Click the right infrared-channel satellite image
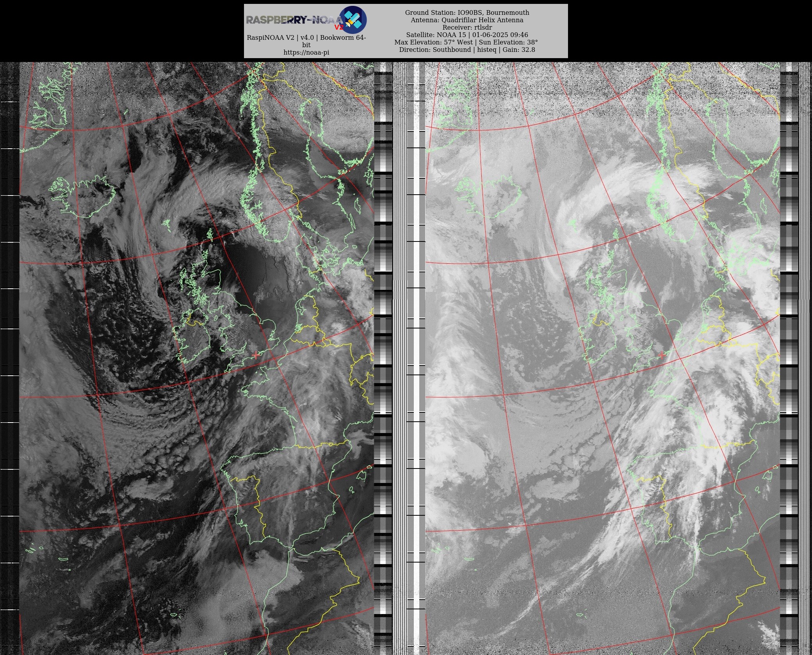Image resolution: width=812 pixels, height=655 pixels. tap(602, 358)
